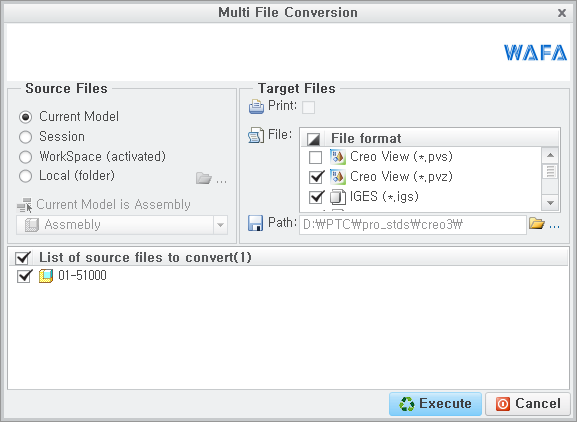Check the Creo View (*.pvs) format
The width and height of the screenshot is (577, 422).
[315, 157]
